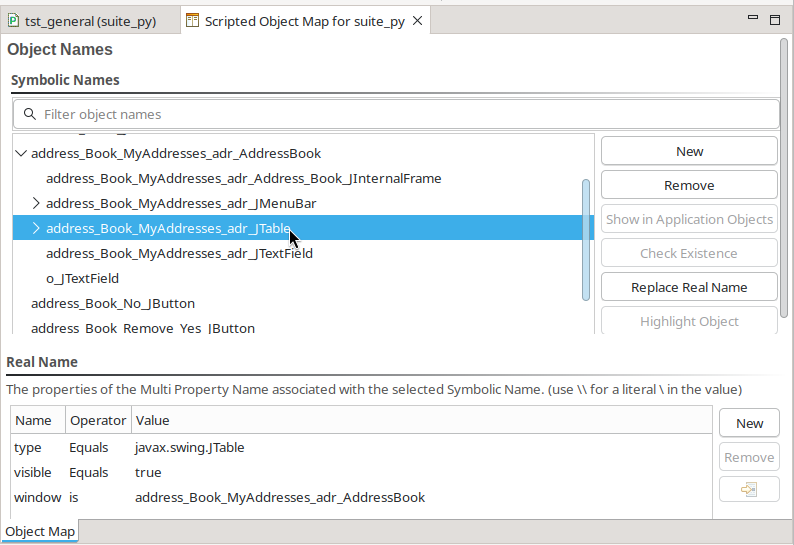This screenshot has height=545, width=794.
Task: Click Remove button beside the symbolic names tree
Action: click(689, 186)
